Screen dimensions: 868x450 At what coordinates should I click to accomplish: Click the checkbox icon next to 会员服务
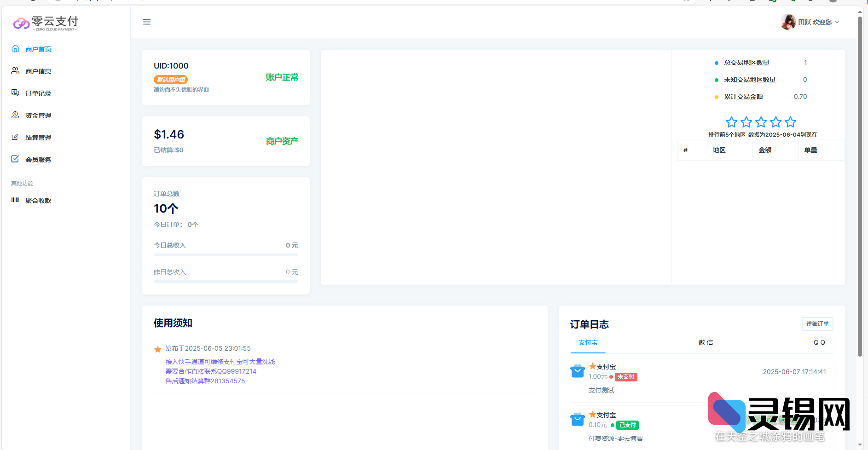coord(15,159)
